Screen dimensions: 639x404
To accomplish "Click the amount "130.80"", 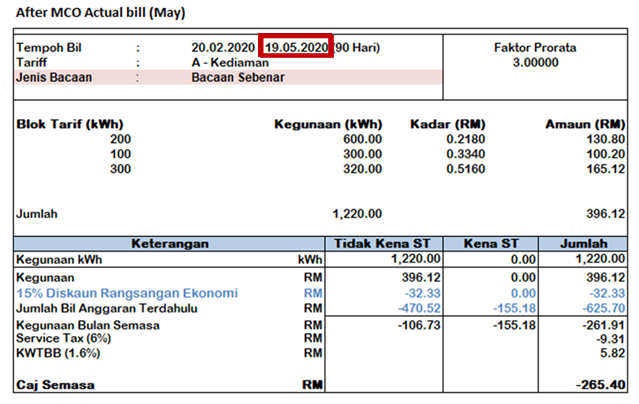I will click(606, 139).
